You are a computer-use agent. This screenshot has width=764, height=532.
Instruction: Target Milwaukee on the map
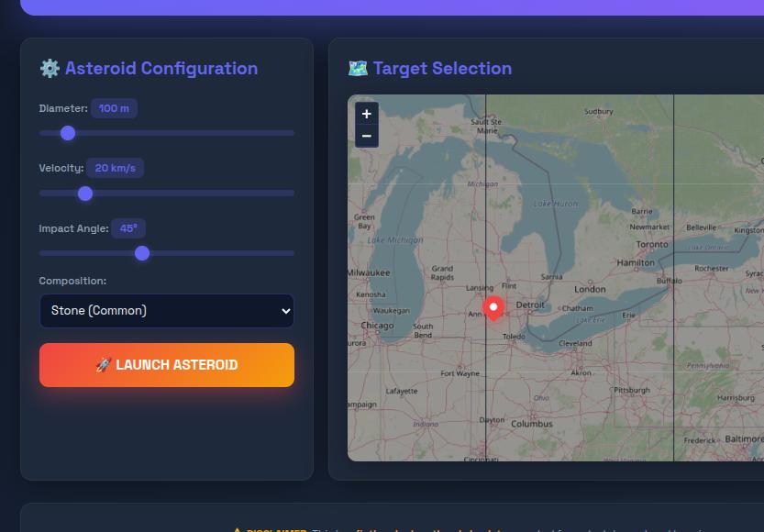point(369,272)
